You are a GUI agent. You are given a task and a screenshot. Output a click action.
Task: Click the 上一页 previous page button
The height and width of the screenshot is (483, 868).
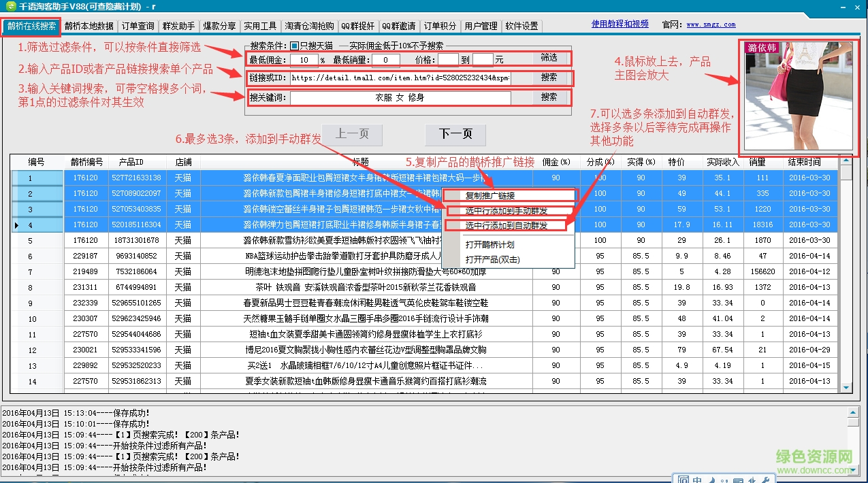352,134
